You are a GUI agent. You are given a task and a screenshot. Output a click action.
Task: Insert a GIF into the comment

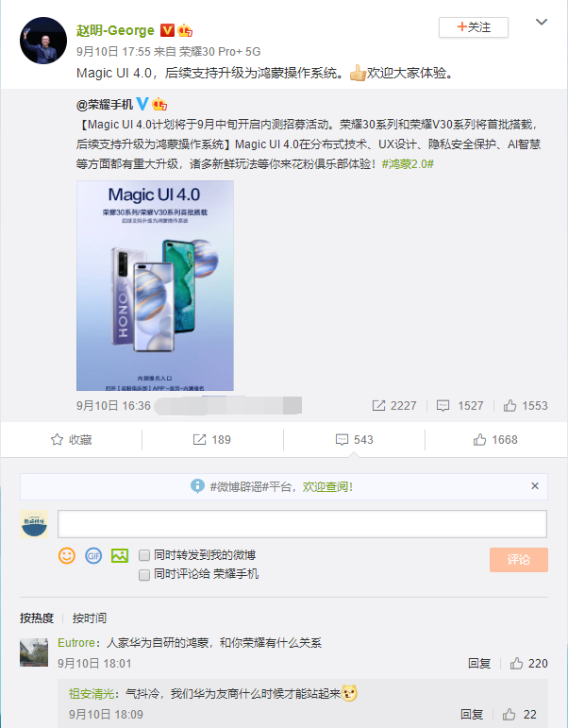pos(93,555)
